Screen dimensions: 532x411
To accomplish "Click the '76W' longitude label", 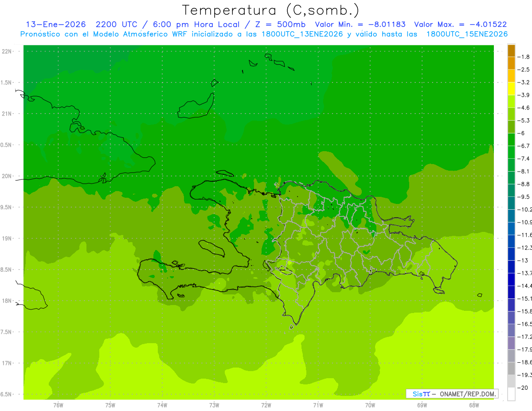I will 58,405.
